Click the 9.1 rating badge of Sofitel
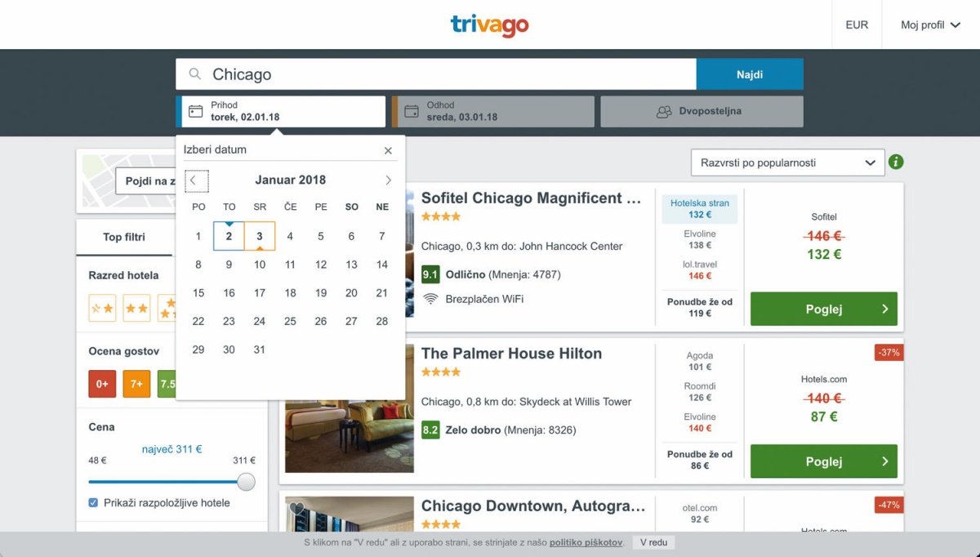 (430, 274)
